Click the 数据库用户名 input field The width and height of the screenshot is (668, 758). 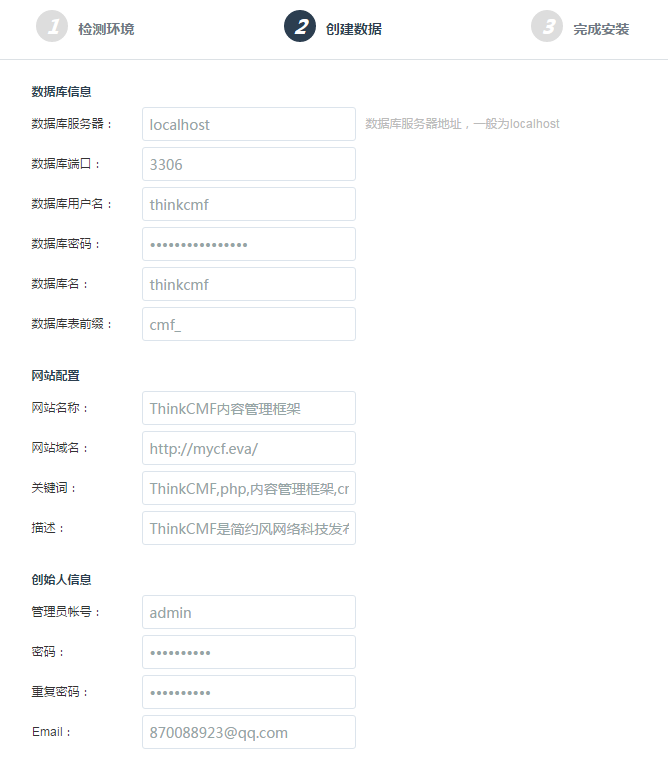click(x=249, y=204)
